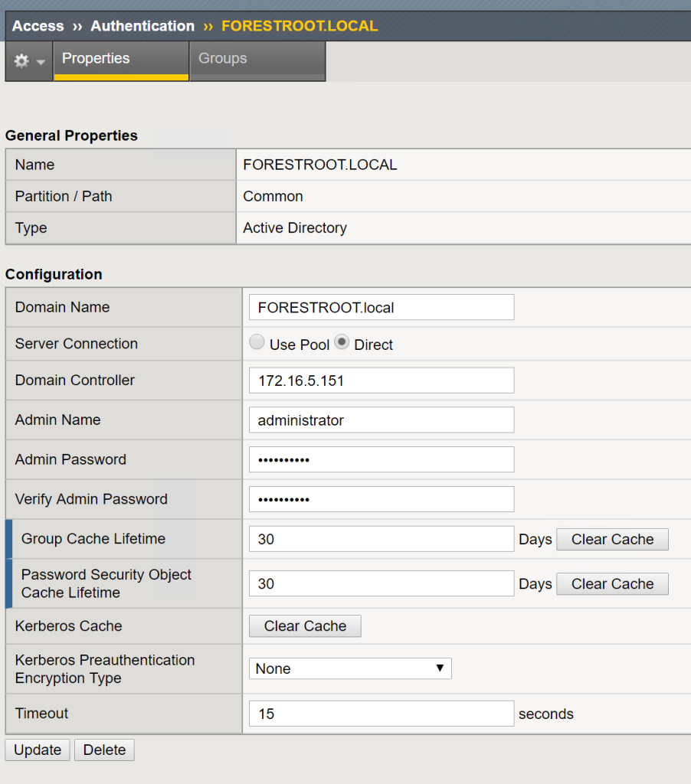The height and width of the screenshot is (784, 691).
Task: Focus the Domain Controller input field
Action: (x=382, y=381)
